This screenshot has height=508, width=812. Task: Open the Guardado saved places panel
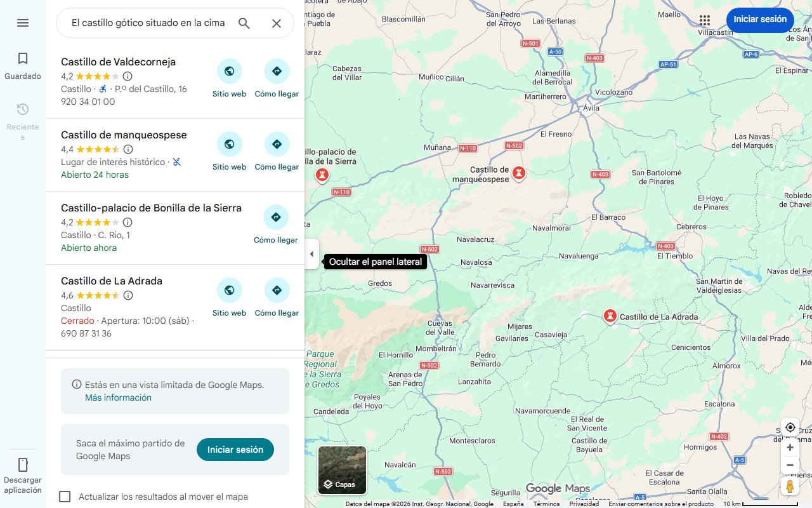click(23, 66)
